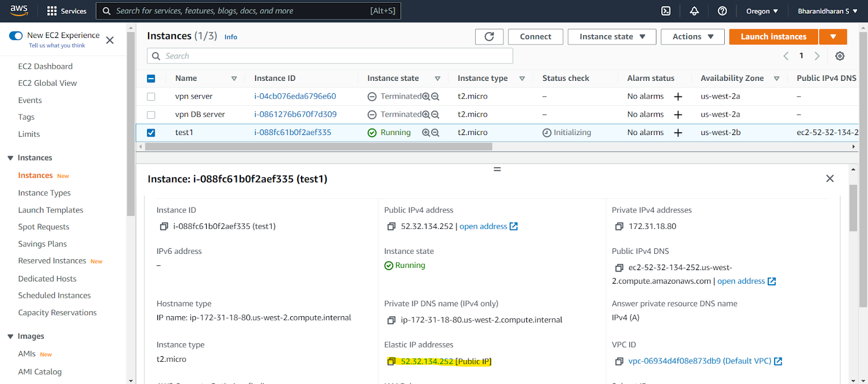Screen dimensions: 868x384
Task: Sort by the Instance type column arrow
Action: (522, 79)
